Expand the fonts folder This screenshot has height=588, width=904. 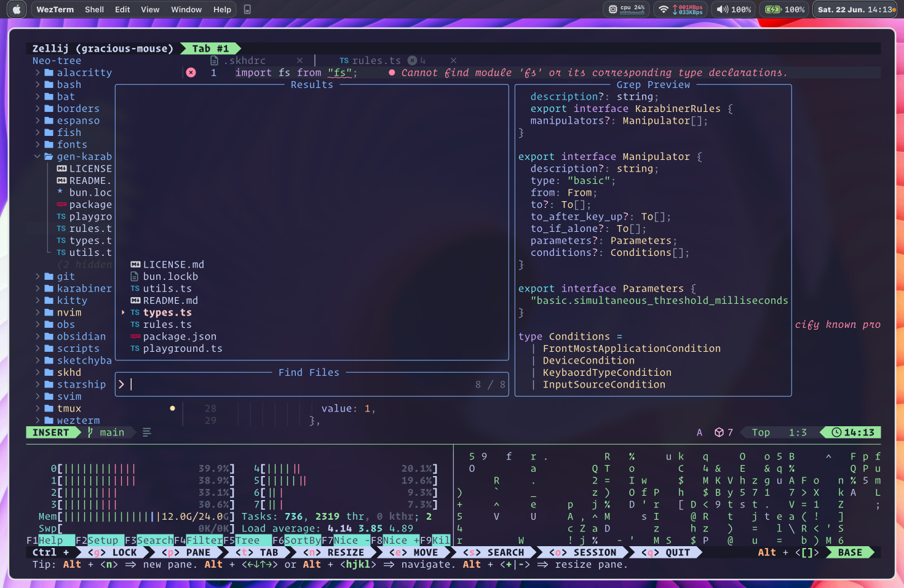point(38,145)
